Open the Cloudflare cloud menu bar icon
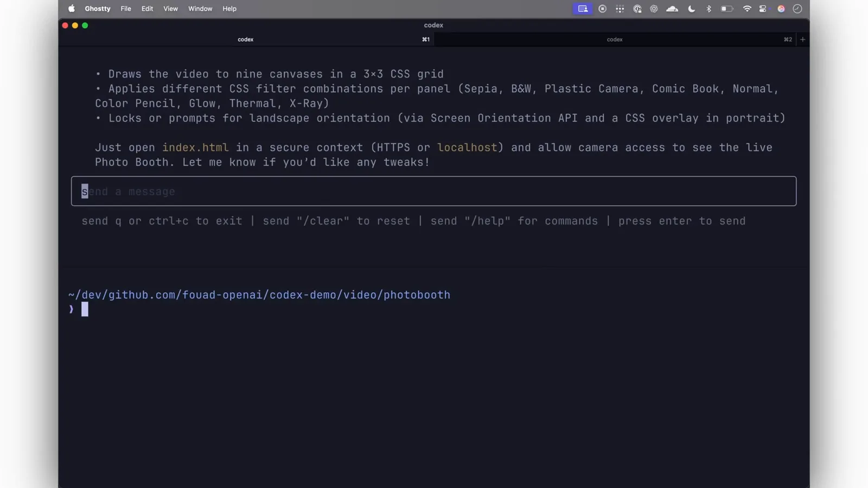This screenshot has height=488, width=868. pos(672,9)
